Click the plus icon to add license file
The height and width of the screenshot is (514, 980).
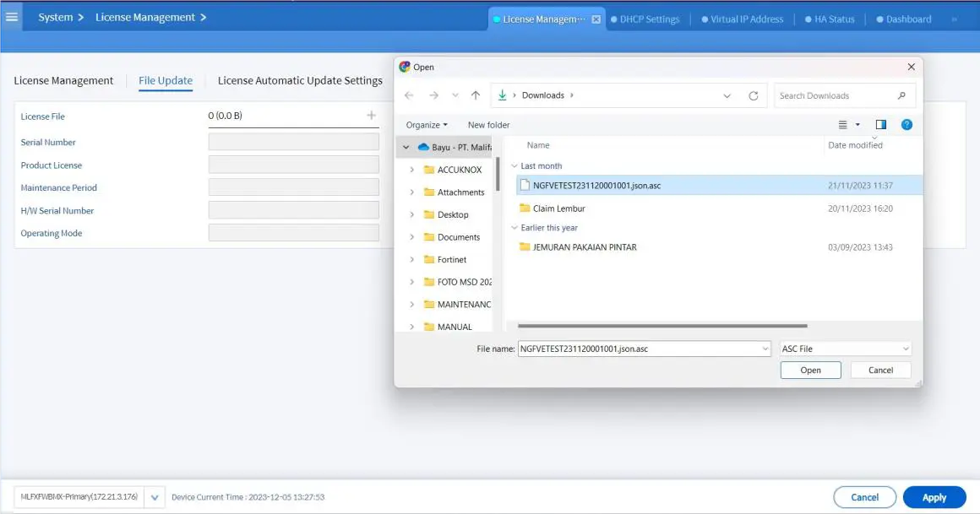click(371, 115)
